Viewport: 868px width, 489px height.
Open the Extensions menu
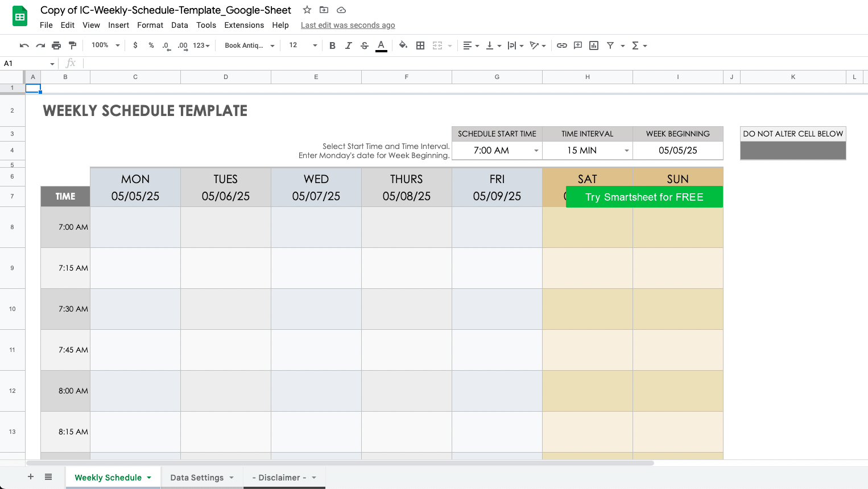click(244, 25)
